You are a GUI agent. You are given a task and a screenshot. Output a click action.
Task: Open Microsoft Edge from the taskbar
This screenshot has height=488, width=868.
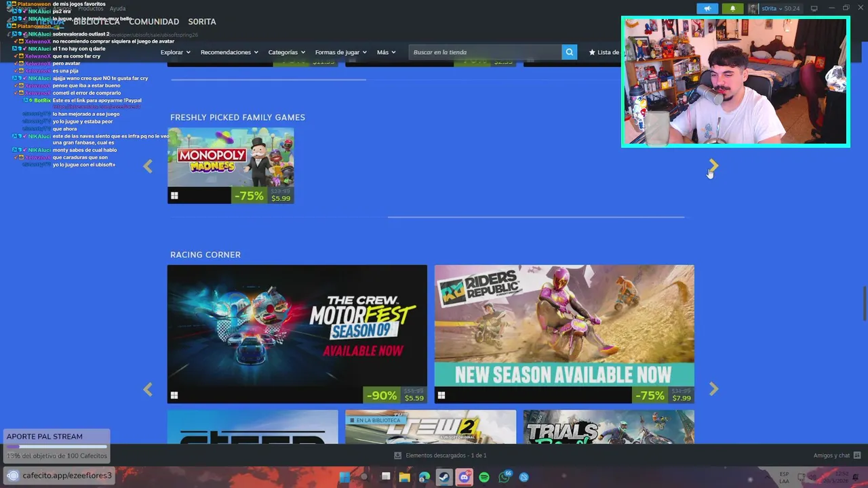[425, 477]
